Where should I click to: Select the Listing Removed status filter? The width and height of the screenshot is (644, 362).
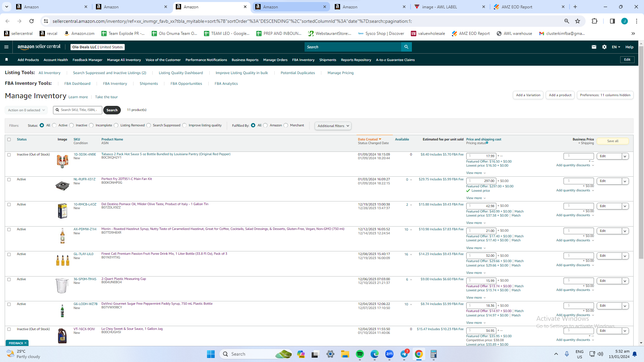[x=116, y=125]
